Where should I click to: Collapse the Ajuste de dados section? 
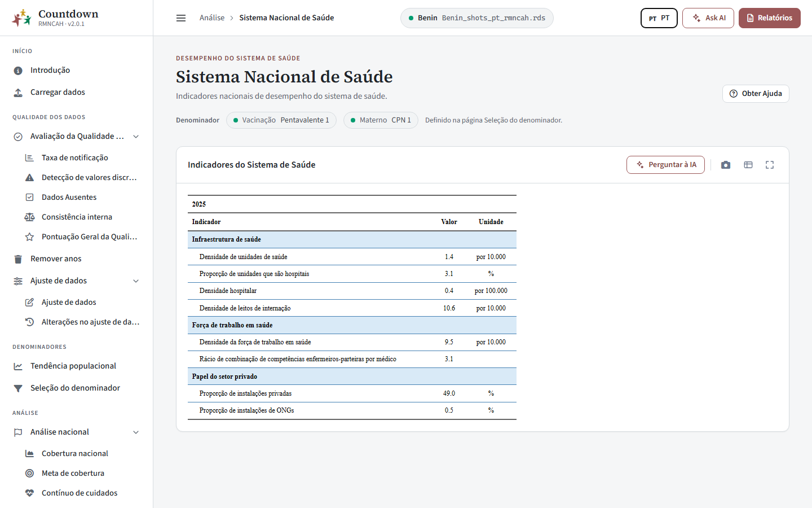[x=136, y=281]
